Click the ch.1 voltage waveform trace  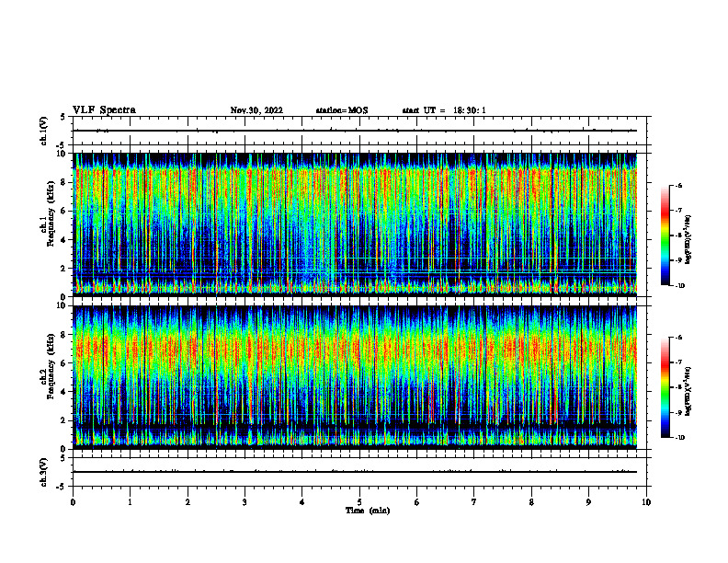[x=355, y=131]
